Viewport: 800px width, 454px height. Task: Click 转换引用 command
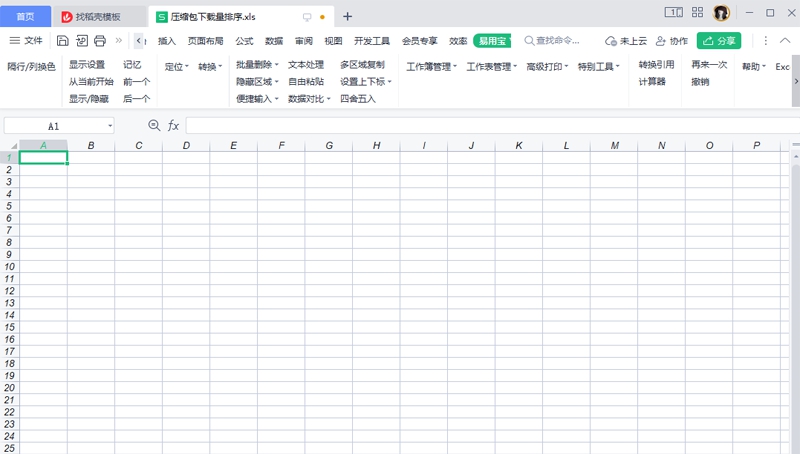click(x=656, y=64)
